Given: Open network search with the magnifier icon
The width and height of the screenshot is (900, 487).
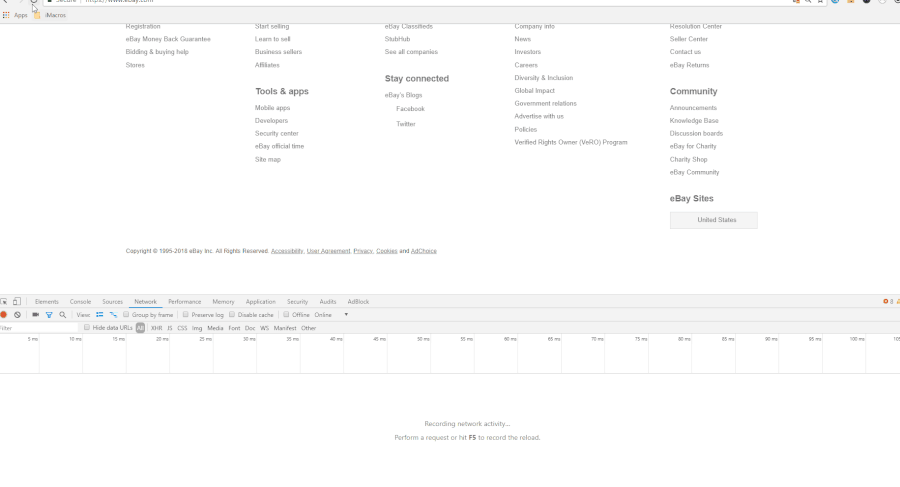Looking at the screenshot, I should [63, 315].
